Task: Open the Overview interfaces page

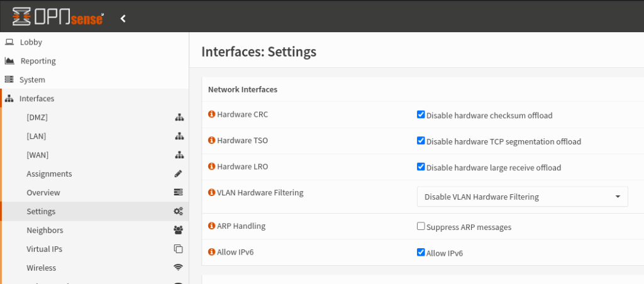Action: [x=43, y=192]
